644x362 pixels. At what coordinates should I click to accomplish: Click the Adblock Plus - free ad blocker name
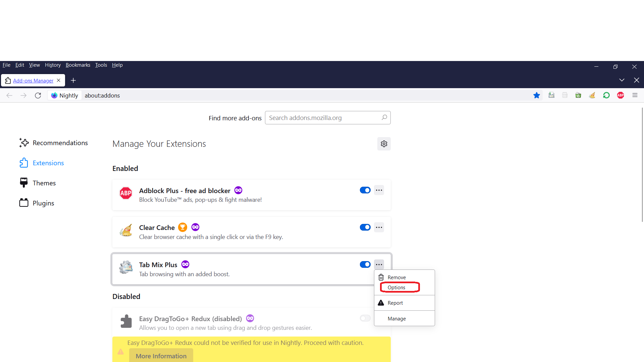click(x=185, y=191)
